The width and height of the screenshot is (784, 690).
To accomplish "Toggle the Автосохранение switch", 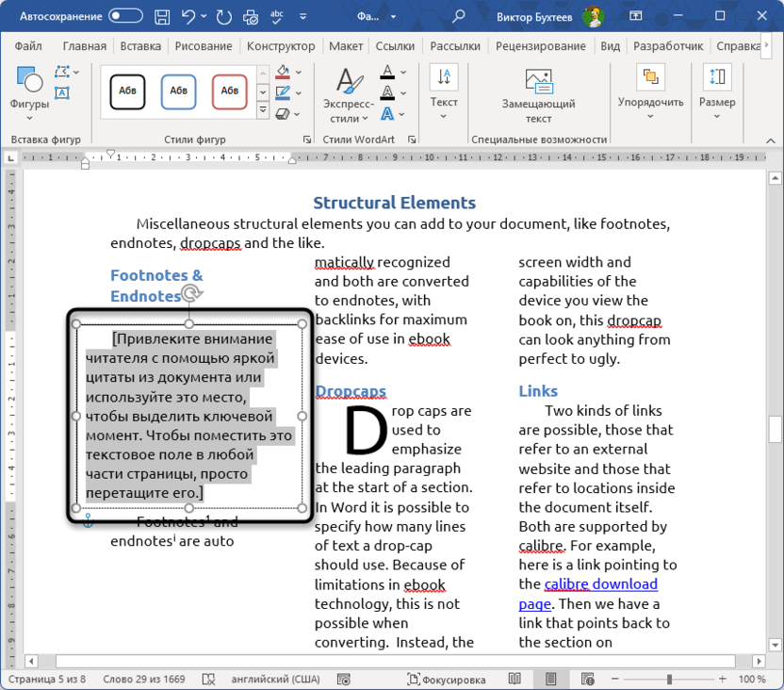I will point(125,16).
